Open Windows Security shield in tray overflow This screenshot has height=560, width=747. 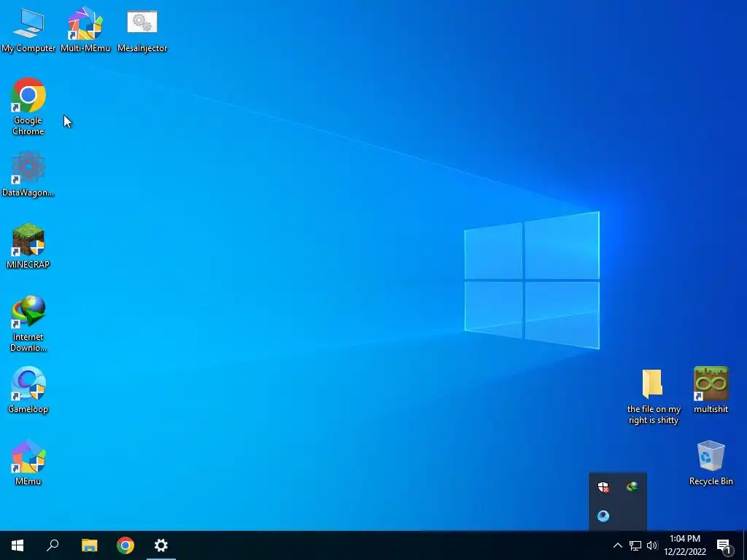click(603, 486)
